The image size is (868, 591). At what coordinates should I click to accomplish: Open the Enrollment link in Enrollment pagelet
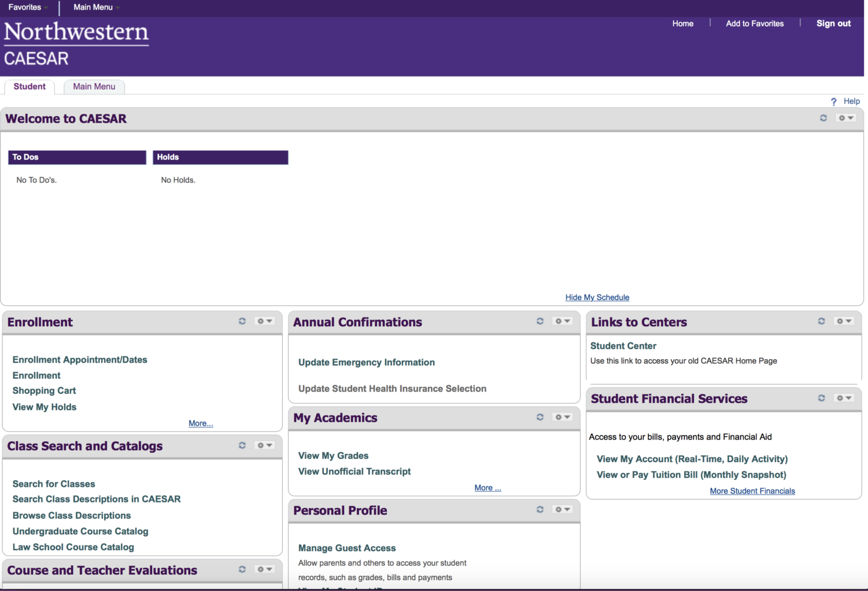pyautogui.click(x=36, y=375)
